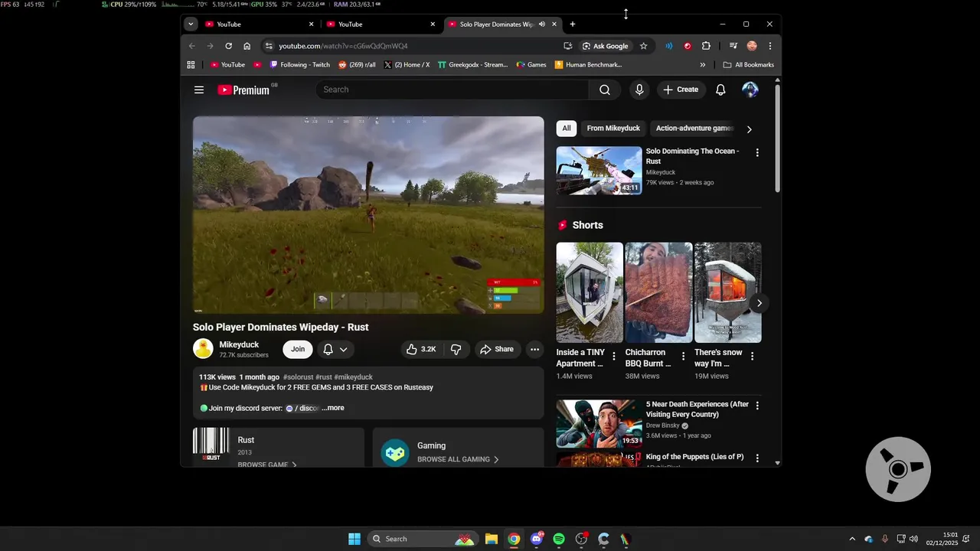Open Mikeyduck channel name link
Viewport: 980px width, 551px height.
coord(239,344)
